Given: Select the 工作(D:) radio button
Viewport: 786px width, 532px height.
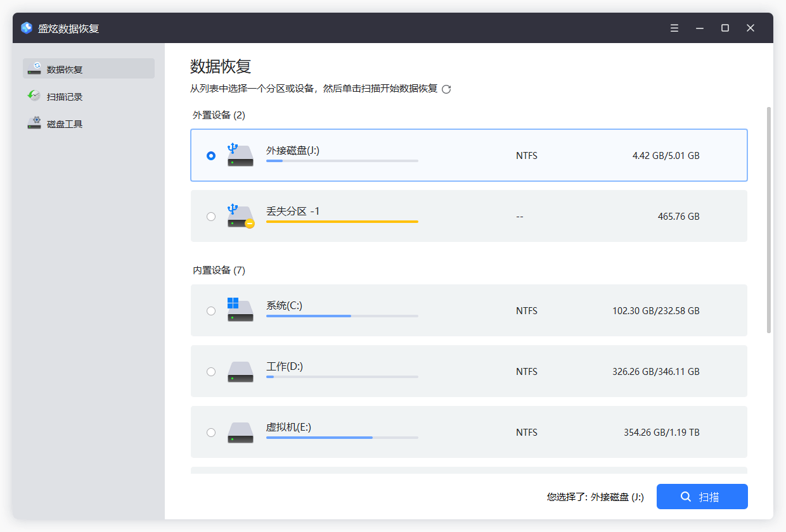Looking at the screenshot, I should pyautogui.click(x=211, y=371).
